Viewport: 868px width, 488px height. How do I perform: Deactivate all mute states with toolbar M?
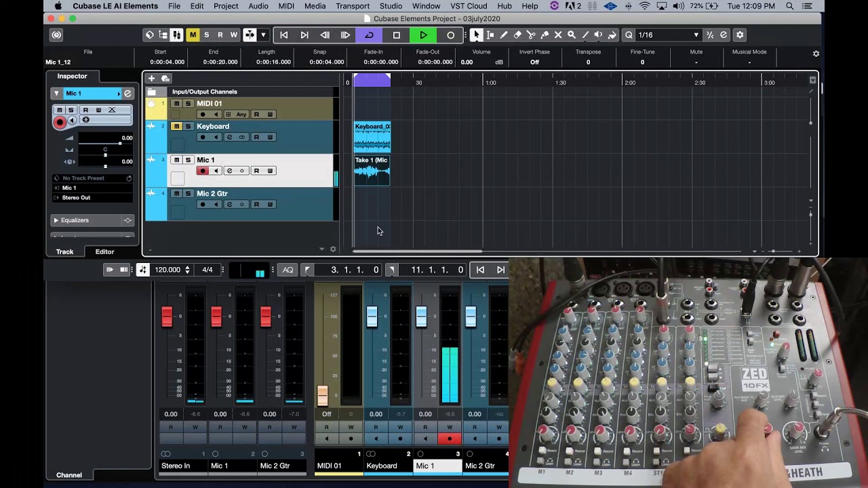click(193, 35)
